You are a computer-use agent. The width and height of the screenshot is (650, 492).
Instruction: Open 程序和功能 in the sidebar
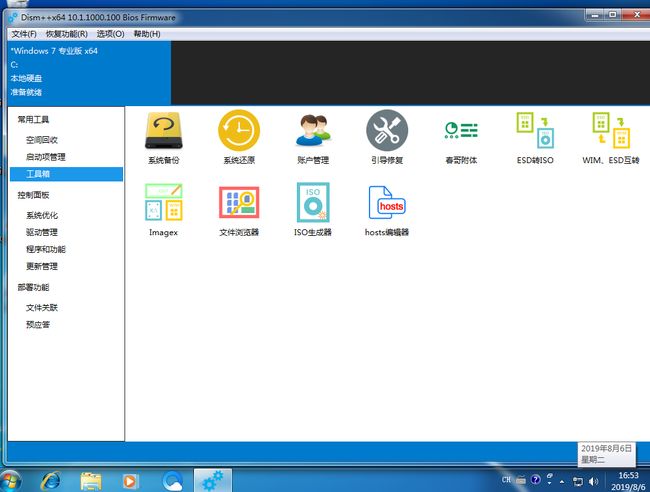46,249
